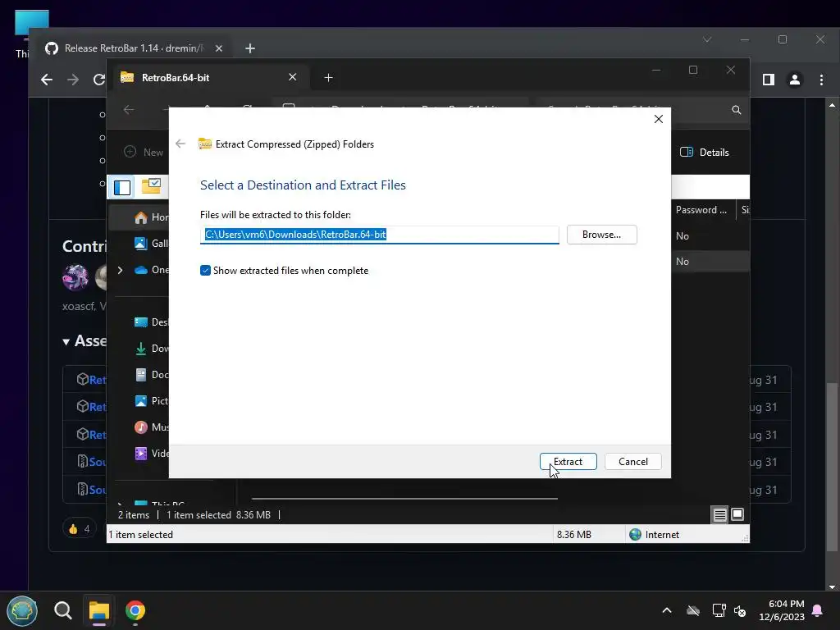
Task: Open the clock showing 6:04 PM
Action: point(782,610)
